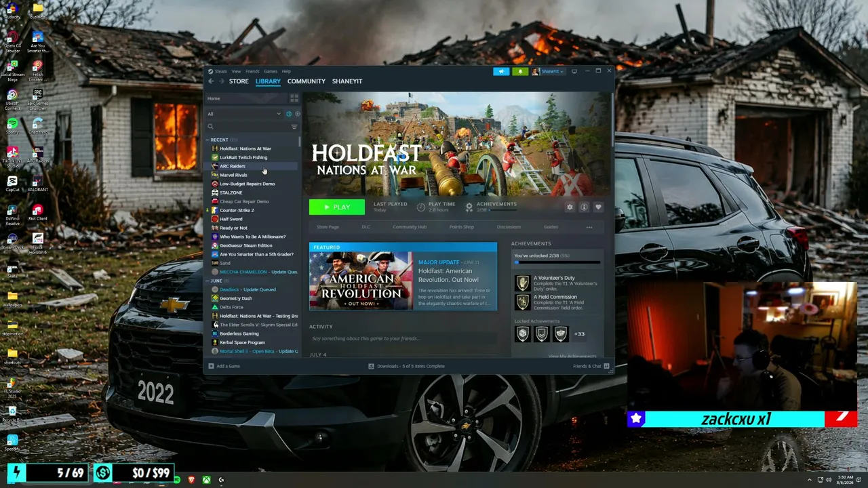Open the Holdfast DLC link
Image resolution: width=868 pixels, height=488 pixels.
[x=366, y=227]
